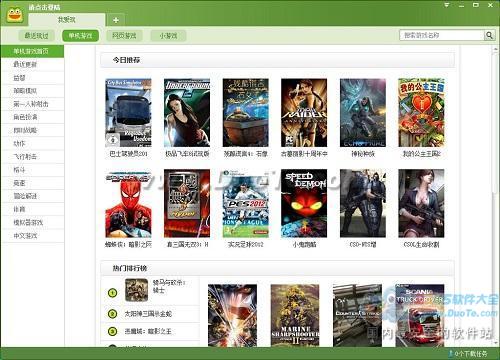Open the 太阳神三国杀 ranking entry
This screenshot has height=360, width=500.
point(148,314)
